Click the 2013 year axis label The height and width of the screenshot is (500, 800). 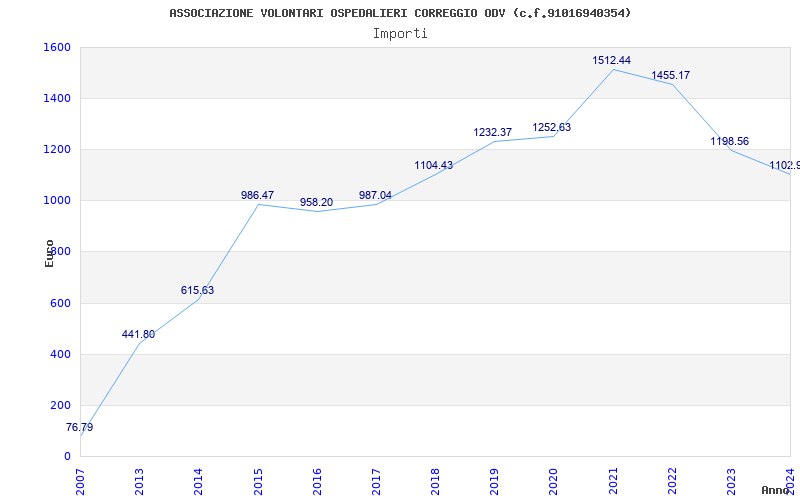(139, 482)
